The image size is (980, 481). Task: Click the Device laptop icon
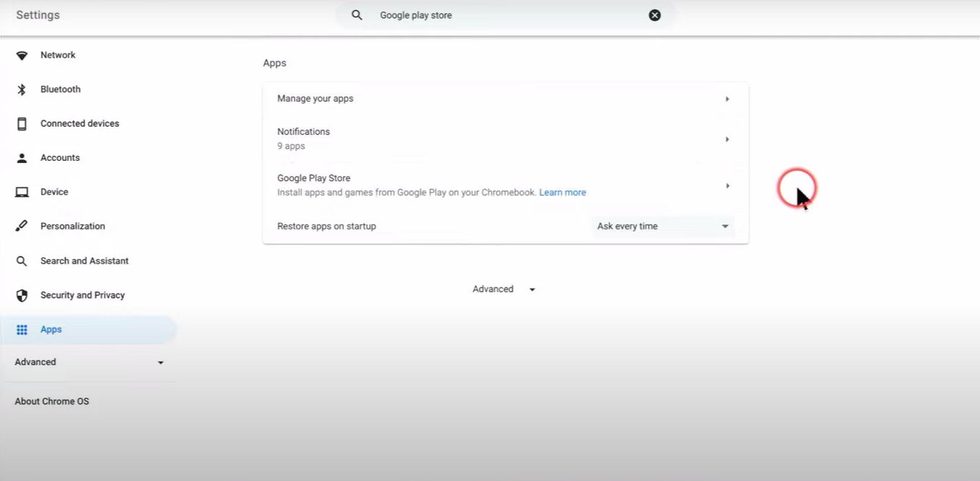click(x=22, y=192)
